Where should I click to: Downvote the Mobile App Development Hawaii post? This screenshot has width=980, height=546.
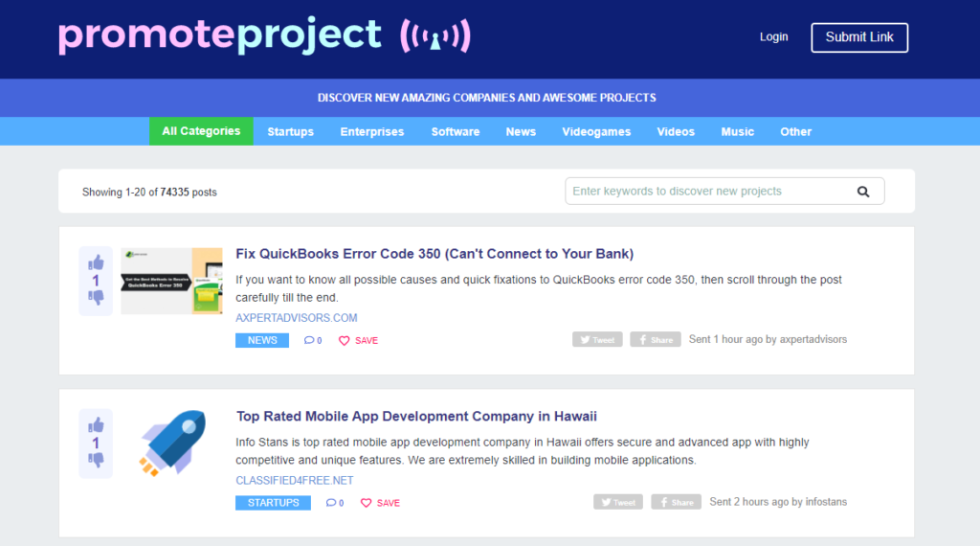coord(96,460)
